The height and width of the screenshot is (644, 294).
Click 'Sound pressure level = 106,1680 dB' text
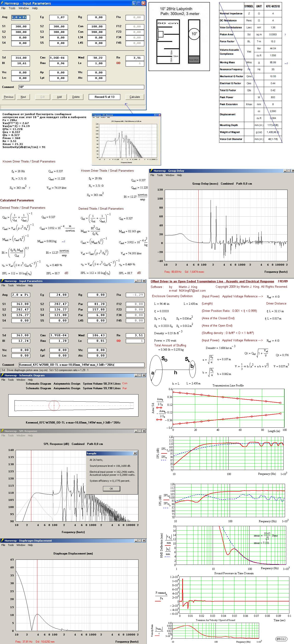pos(110,466)
